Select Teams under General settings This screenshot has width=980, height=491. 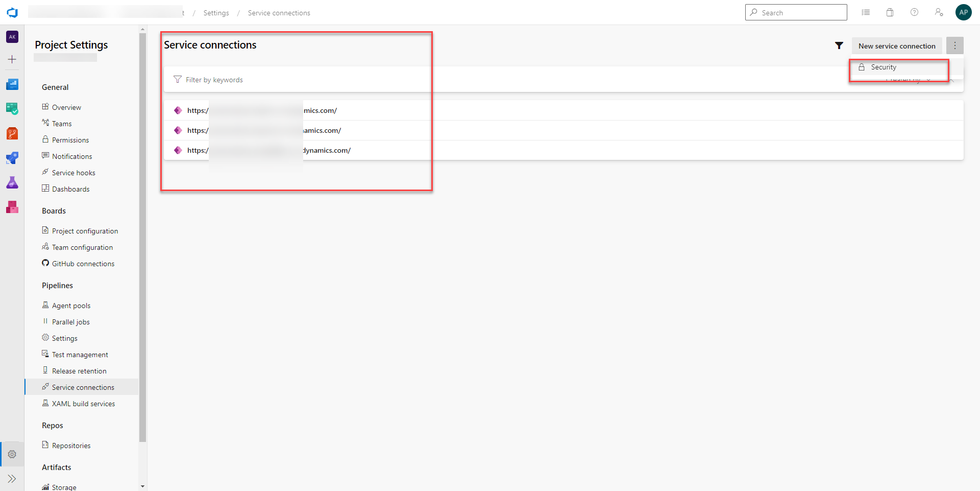62,123
